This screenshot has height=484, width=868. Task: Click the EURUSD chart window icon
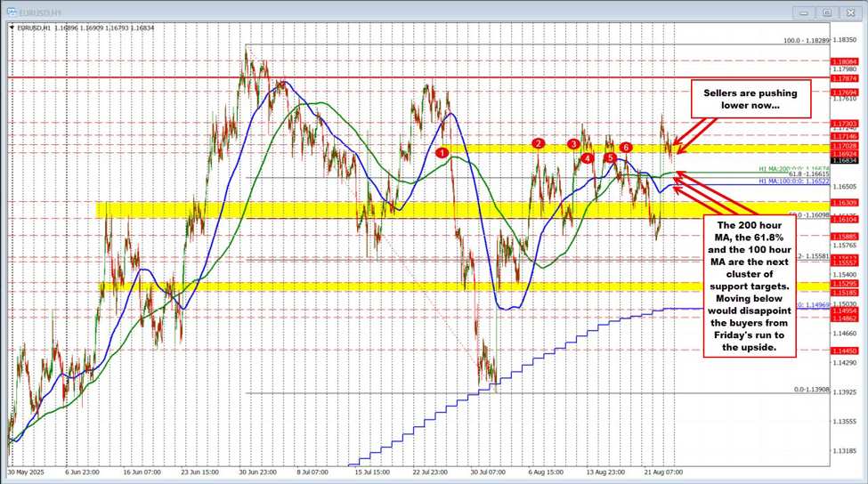pyautogui.click(x=12, y=13)
